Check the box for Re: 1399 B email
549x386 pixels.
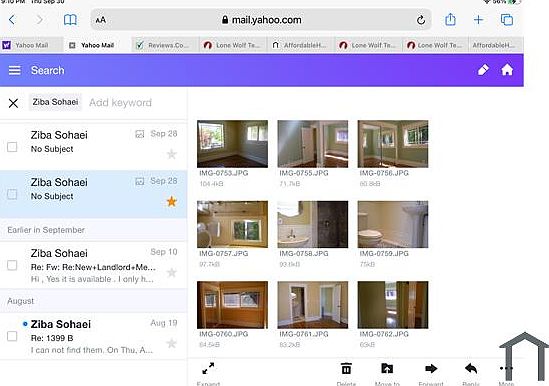click(12, 336)
